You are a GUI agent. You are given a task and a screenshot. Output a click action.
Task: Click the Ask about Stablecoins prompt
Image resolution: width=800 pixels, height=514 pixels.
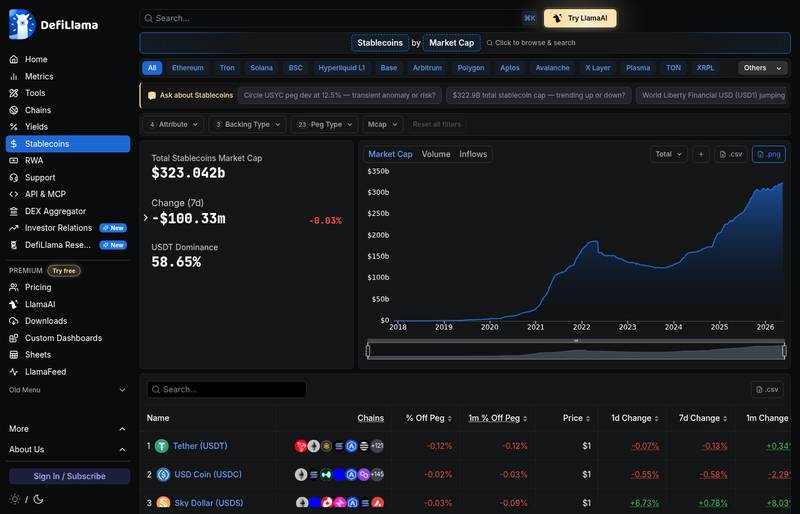tap(190, 95)
